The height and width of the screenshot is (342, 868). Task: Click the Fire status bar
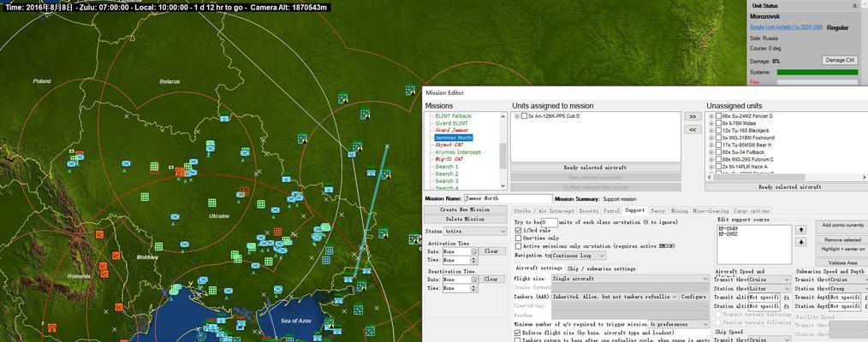817,82
